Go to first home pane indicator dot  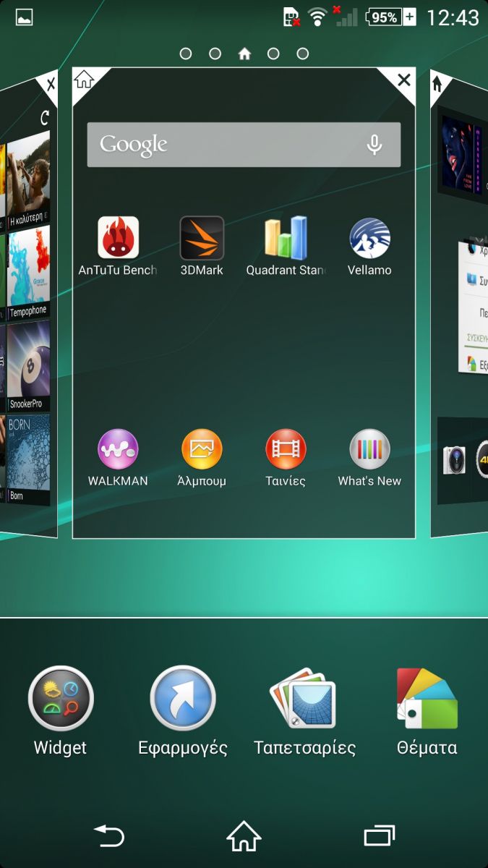(x=186, y=54)
